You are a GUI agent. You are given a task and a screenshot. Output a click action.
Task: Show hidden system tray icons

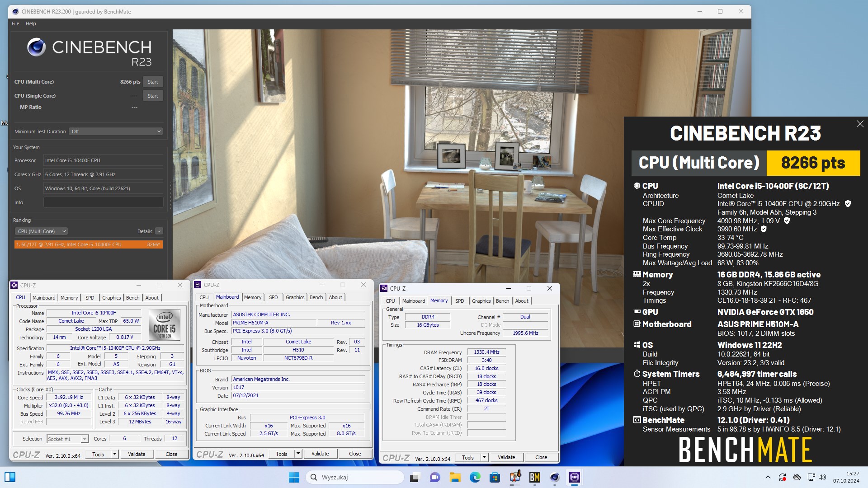click(768, 477)
